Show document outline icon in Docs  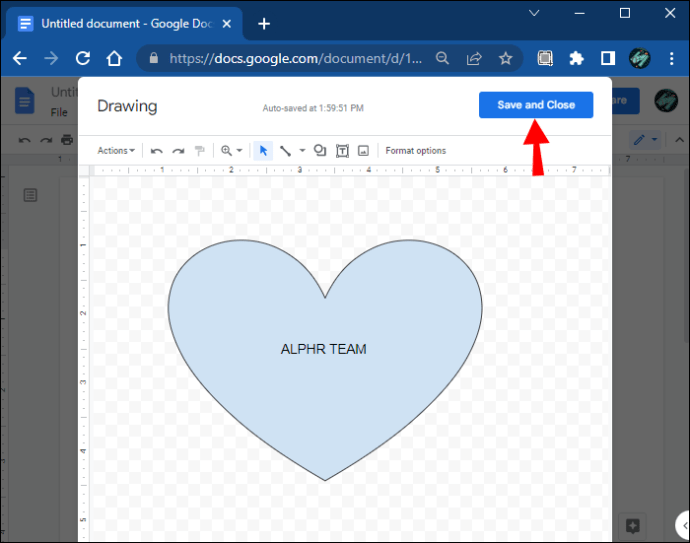pyautogui.click(x=30, y=195)
